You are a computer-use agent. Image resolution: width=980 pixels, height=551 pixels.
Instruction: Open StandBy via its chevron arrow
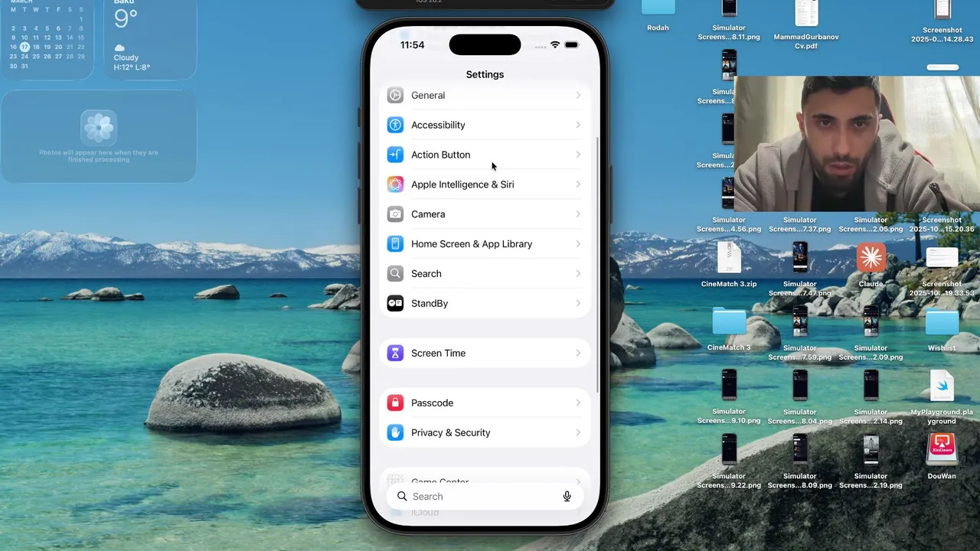(x=578, y=303)
